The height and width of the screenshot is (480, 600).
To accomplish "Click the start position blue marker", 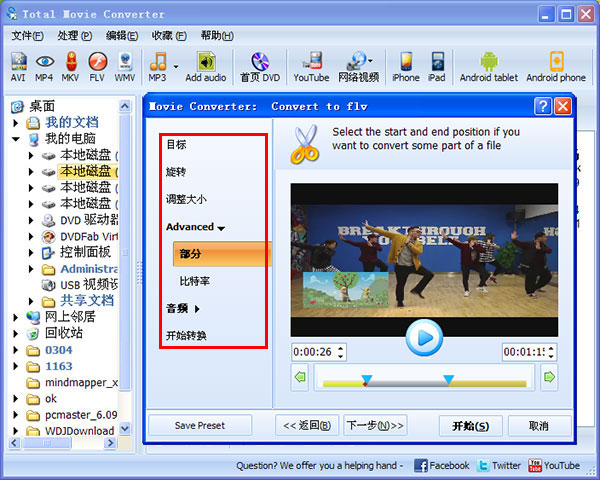I will (x=367, y=380).
